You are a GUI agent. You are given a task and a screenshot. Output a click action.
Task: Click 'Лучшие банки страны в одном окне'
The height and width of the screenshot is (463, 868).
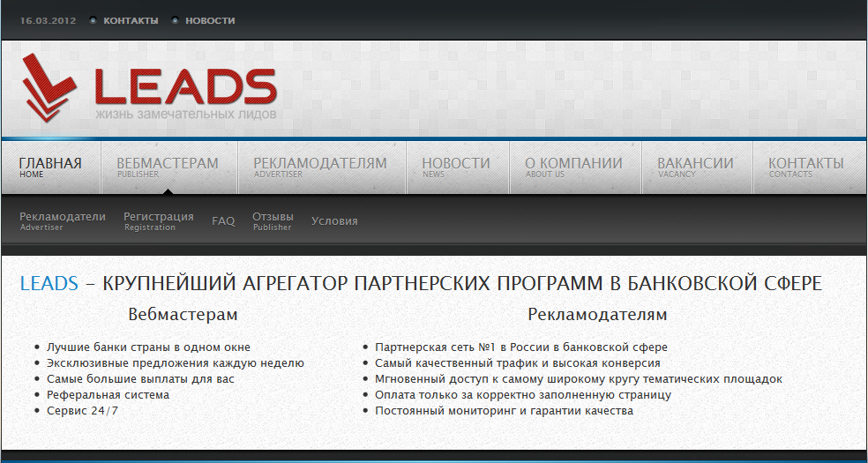pos(148,347)
